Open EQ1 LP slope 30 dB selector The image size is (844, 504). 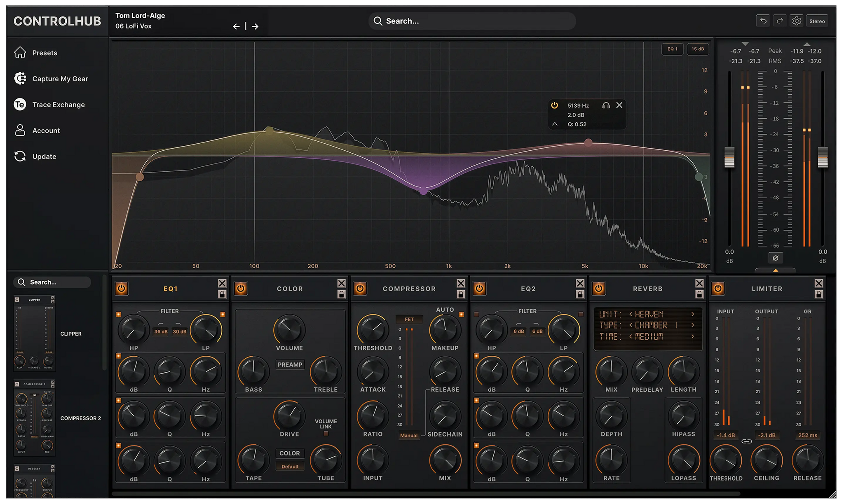[x=180, y=331]
